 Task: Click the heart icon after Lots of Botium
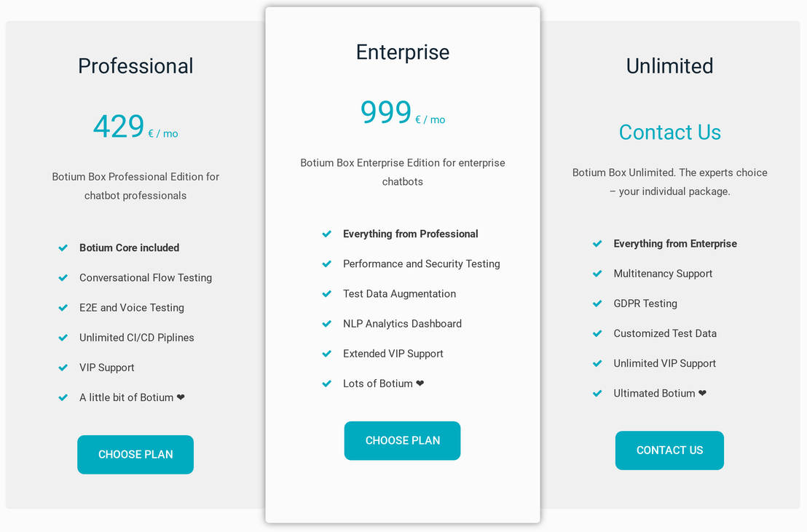point(422,383)
